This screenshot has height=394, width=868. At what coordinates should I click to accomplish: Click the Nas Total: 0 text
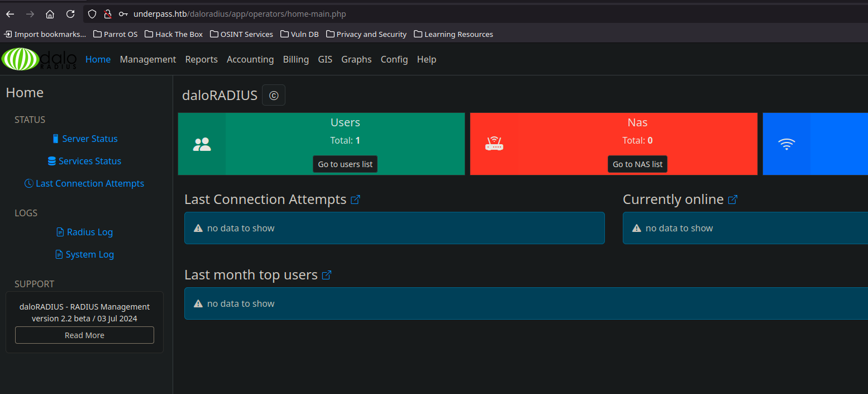point(637,140)
